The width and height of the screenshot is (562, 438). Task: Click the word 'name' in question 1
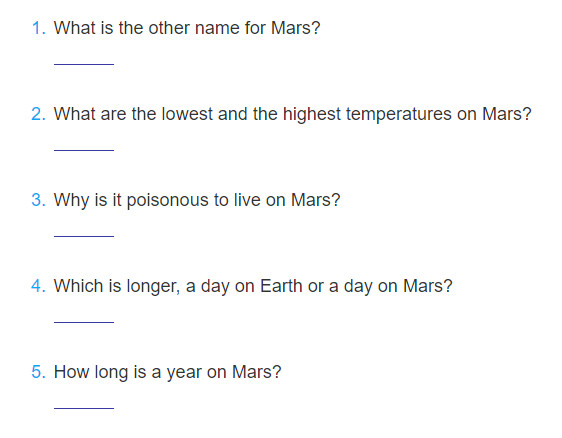click(x=217, y=29)
